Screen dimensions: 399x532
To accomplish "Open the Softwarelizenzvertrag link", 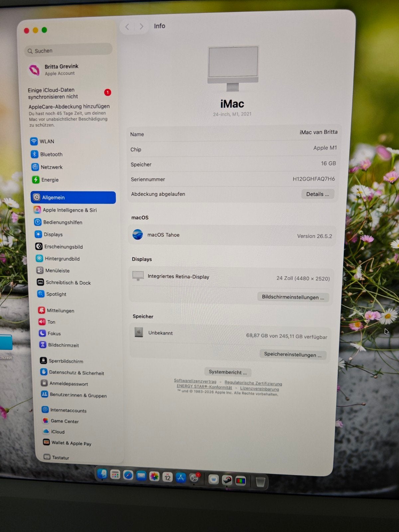I will pyautogui.click(x=195, y=381).
